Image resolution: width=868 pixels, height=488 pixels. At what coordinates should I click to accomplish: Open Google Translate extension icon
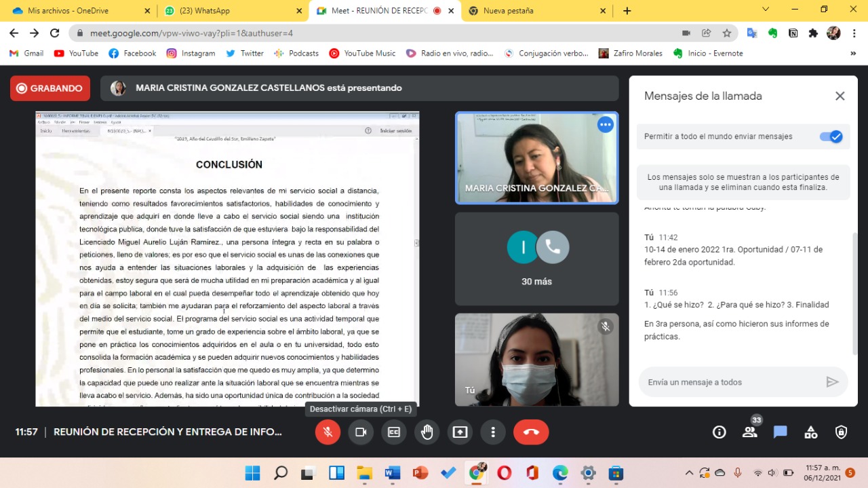(752, 33)
